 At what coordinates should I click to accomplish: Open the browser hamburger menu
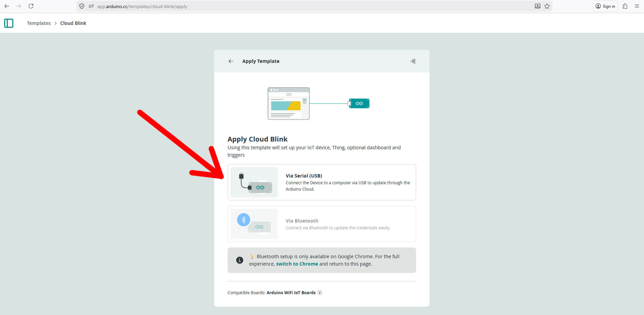[637, 6]
